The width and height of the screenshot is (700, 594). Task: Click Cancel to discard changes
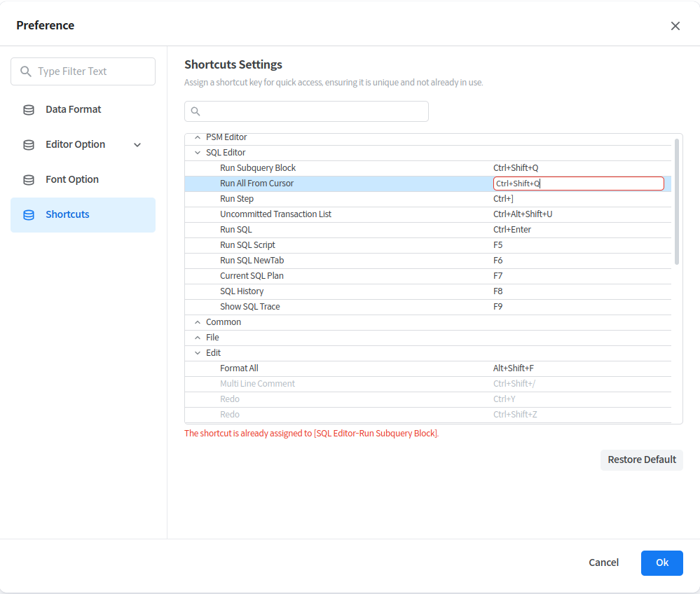point(603,562)
